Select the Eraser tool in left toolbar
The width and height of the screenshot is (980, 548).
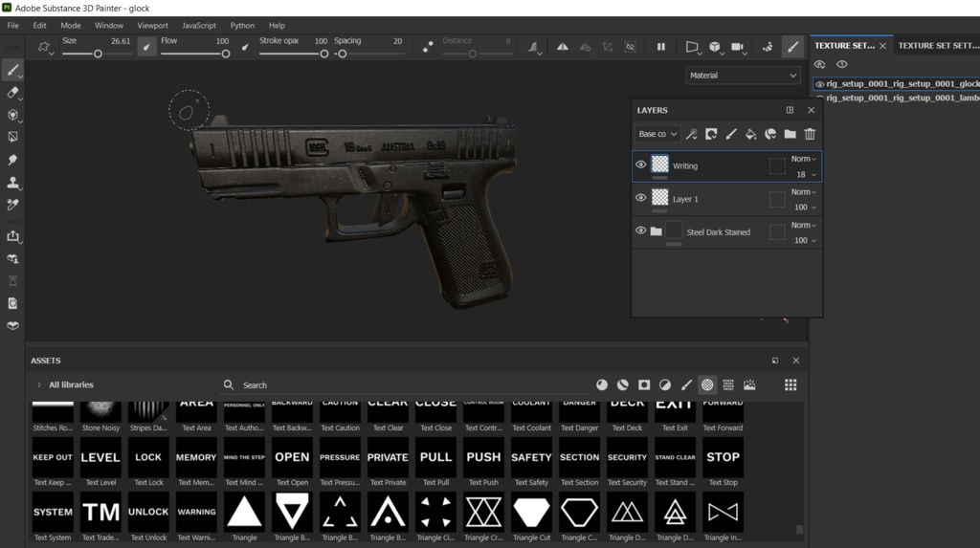[12, 93]
